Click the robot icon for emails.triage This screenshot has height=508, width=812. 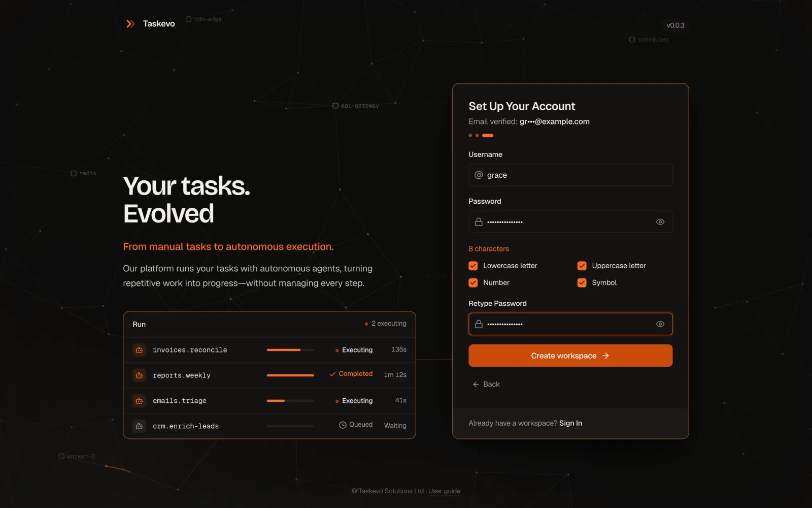pos(139,401)
